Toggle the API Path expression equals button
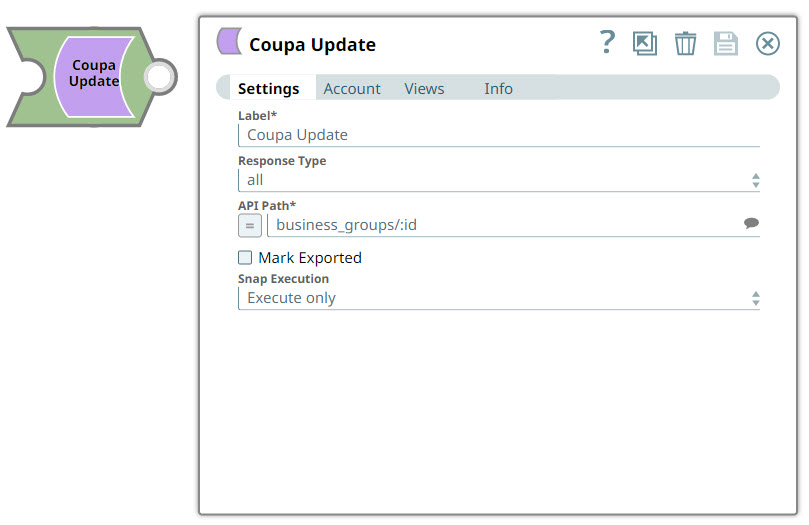Viewport: 809px width, 525px height. [x=250, y=225]
